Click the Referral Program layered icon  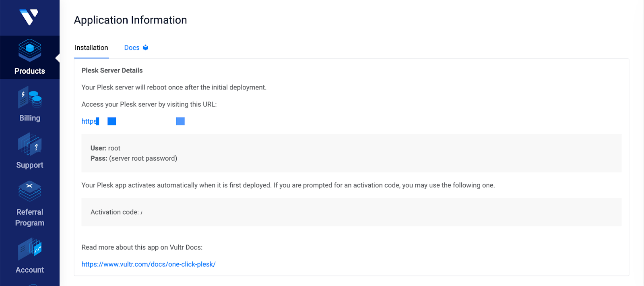30,191
